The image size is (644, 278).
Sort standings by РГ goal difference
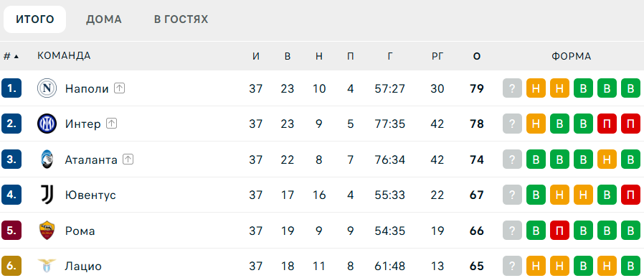pyautogui.click(x=437, y=56)
